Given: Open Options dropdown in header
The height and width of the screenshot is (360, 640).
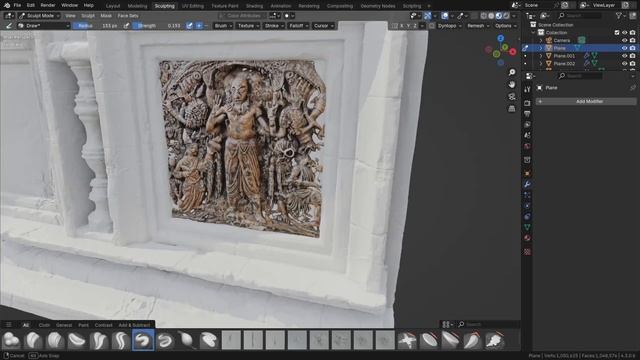Looking at the screenshot, I should point(506,26).
